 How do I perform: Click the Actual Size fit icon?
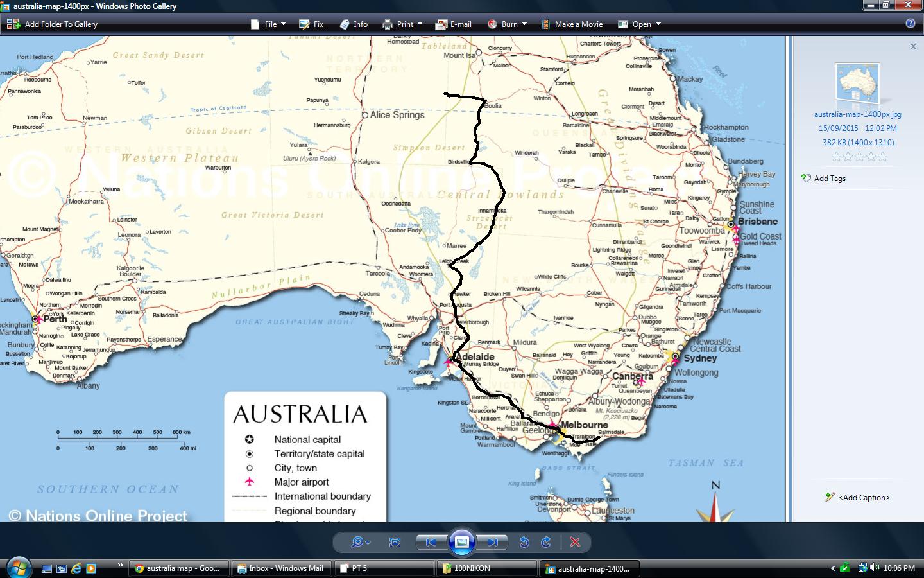(x=395, y=543)
